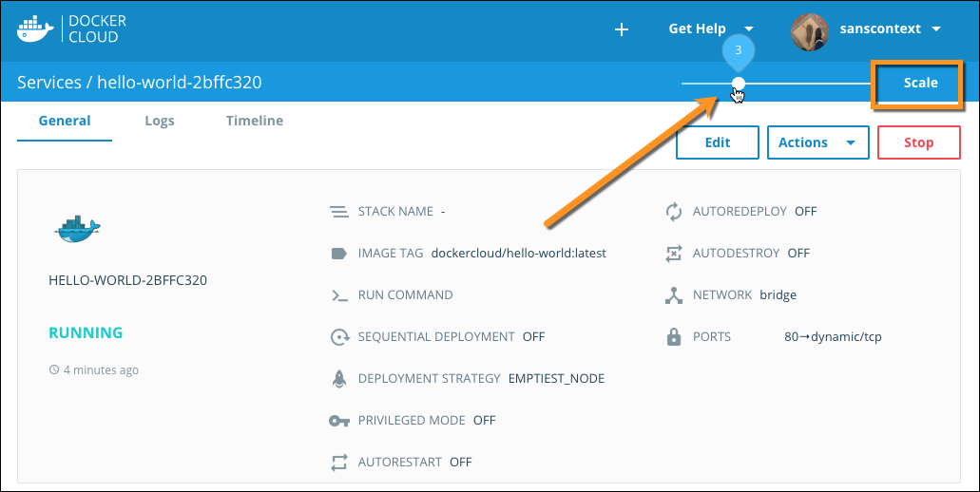Click the sanscontext user avatar
Screen dimensions: 980x492
809,29
